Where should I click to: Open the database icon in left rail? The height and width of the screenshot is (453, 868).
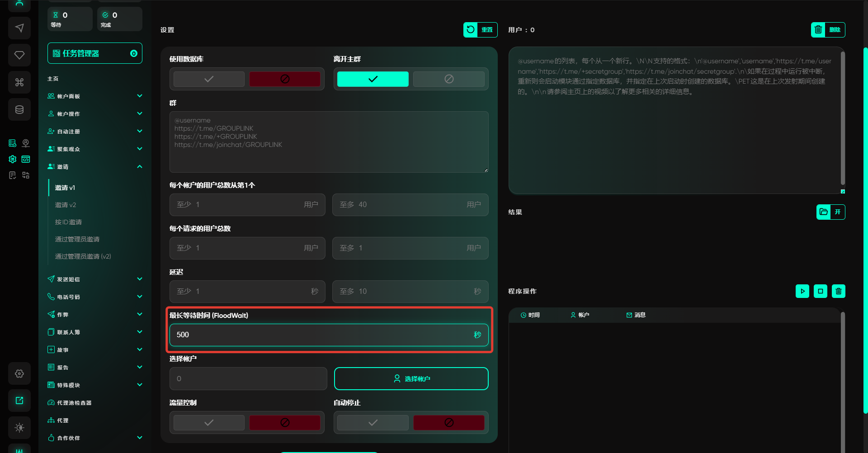coord(19,109)
